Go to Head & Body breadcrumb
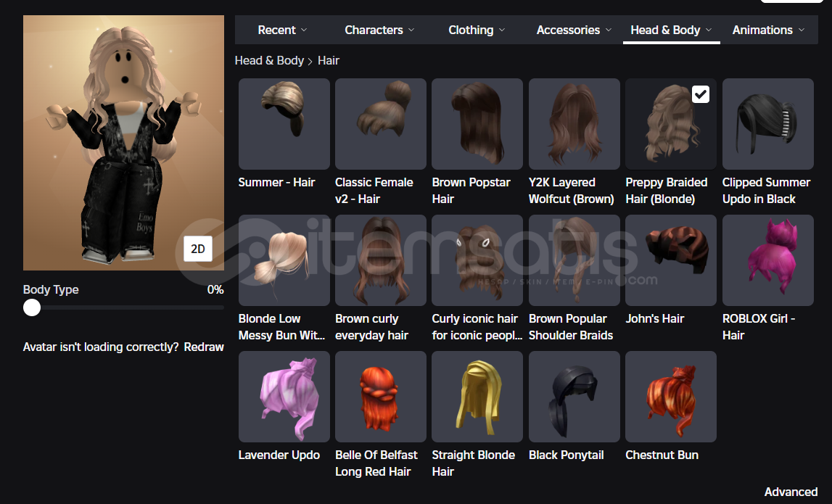 (269, 60)
